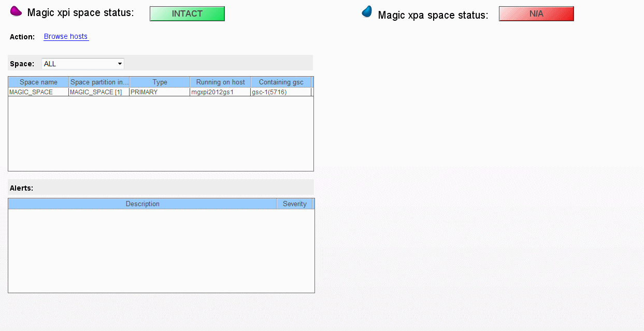Image resolution: width=644 pixels, height=331 pixels.
Task: Click the Alerts: section label
Action: (x=22, y=188)
